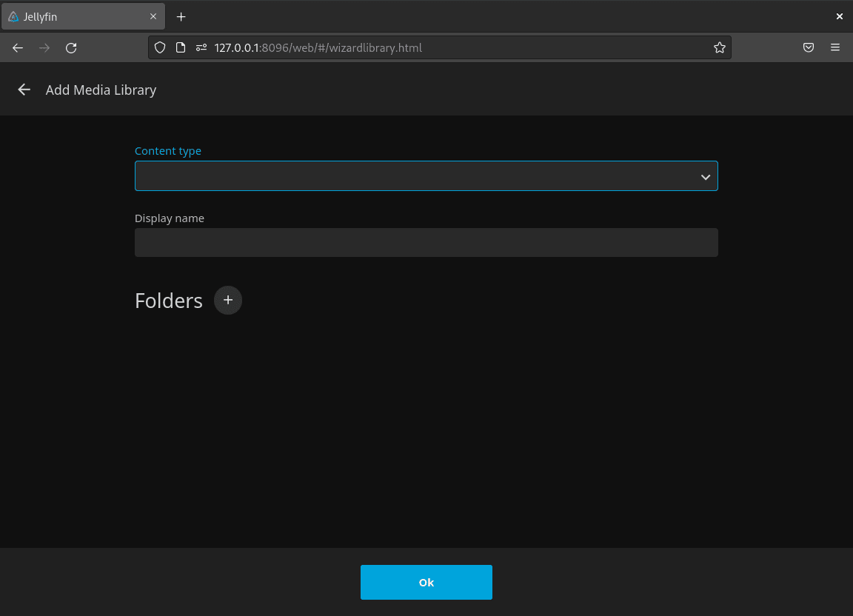Expand the Content type selection chevron
This screenshot has width=853, height=616.
coord(705,176)
